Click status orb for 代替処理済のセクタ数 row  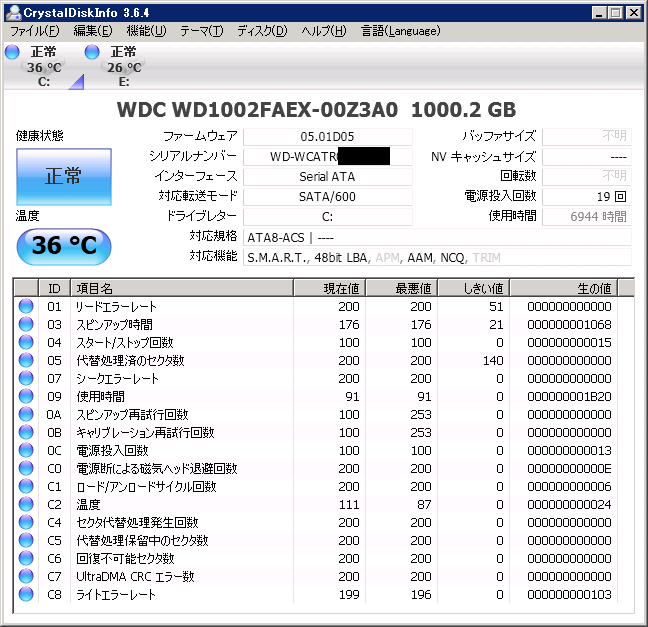pos(25,361)
